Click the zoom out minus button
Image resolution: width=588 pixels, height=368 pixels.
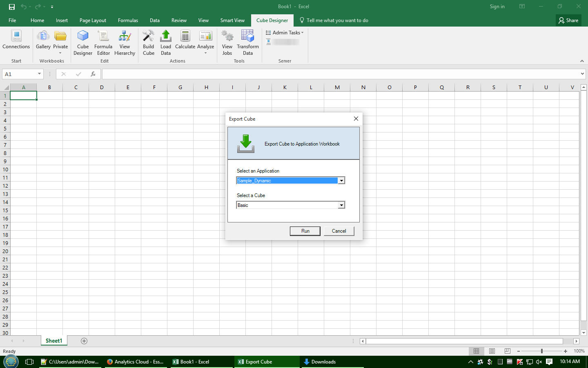[519, 351]
